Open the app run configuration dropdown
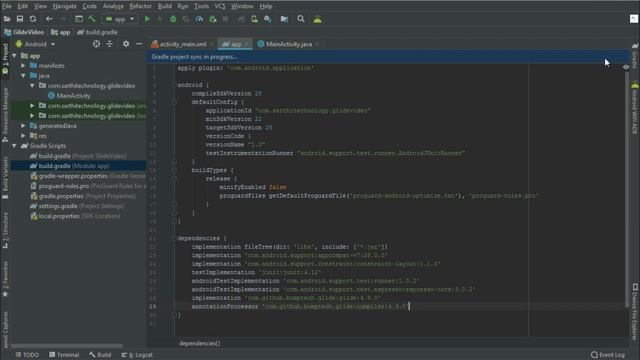640x360 pixels. pyautogui.click(x=120, y=19)
